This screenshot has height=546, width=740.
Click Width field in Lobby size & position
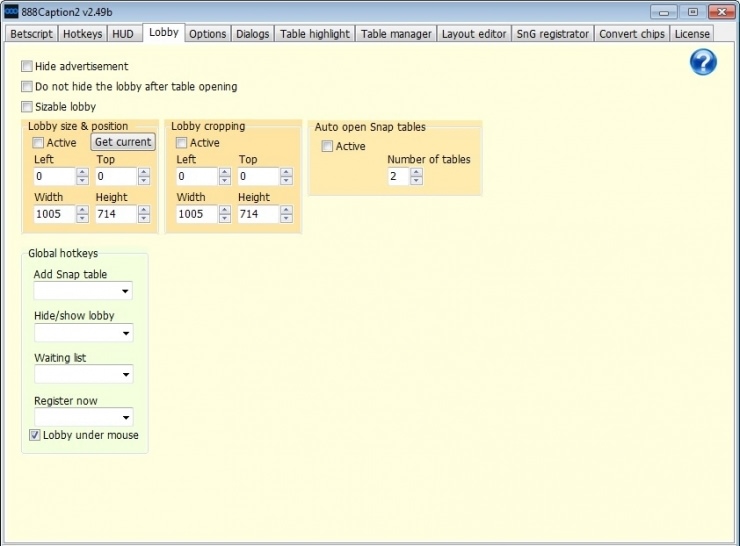click(x=55, y=214)
